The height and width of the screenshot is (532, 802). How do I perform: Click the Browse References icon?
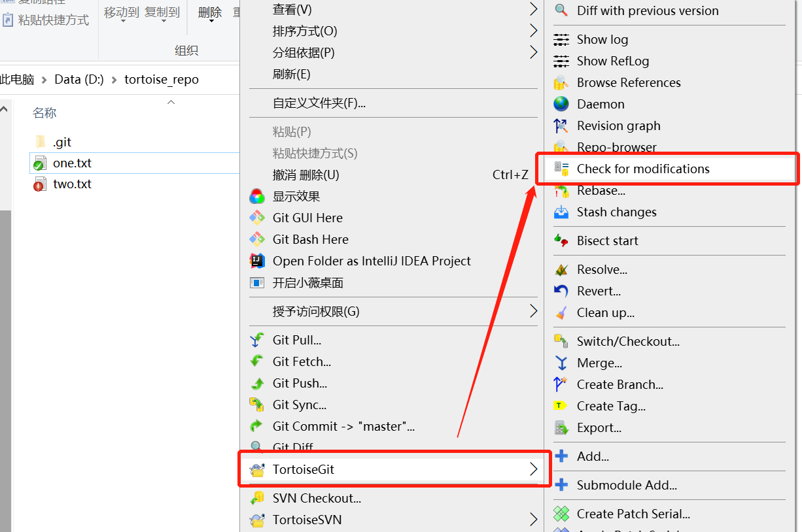pos(561,83)
